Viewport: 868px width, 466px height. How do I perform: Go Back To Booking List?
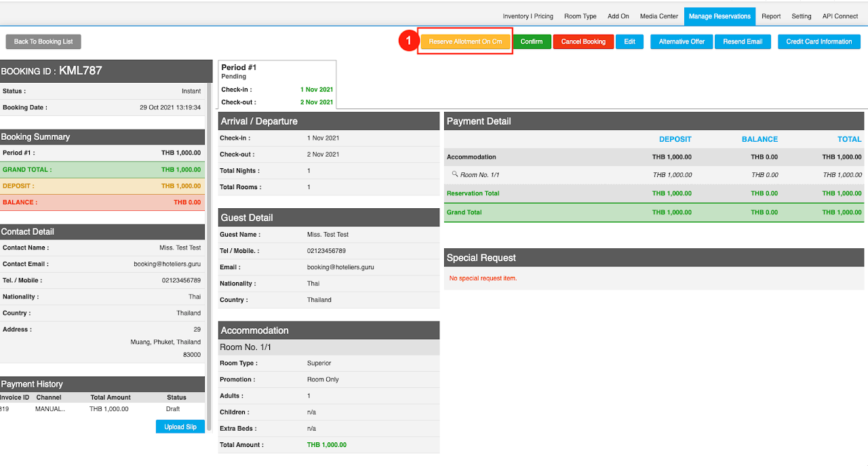(x=43, y=41)
